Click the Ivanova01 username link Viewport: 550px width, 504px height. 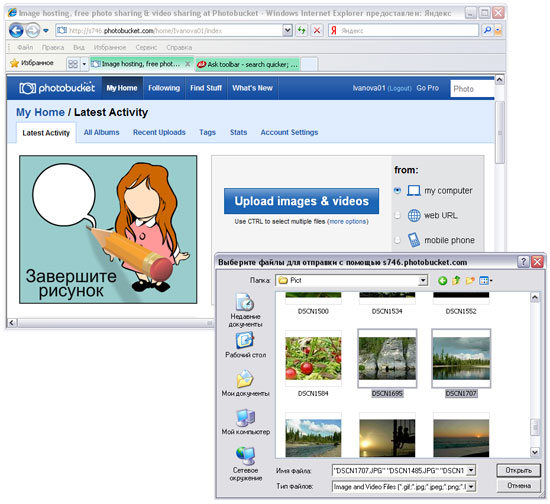click(369, 88)
